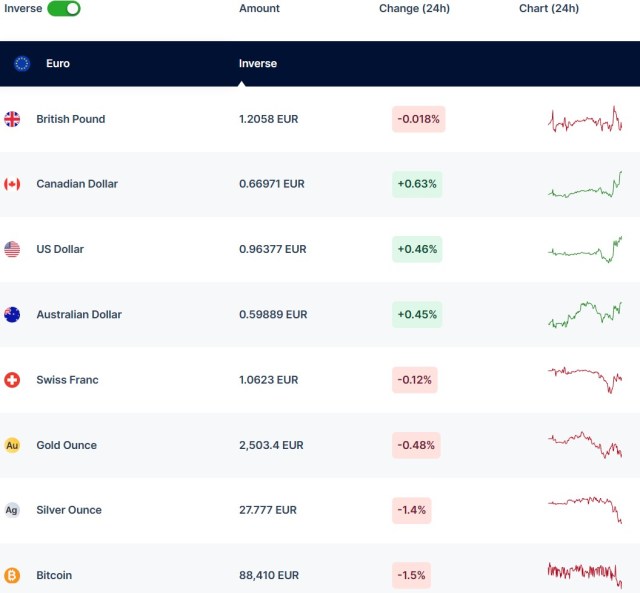Open the Bitcoin row link
Image resolution: width=640 pixels, height=593 pixels.
(x=54, y=575)
